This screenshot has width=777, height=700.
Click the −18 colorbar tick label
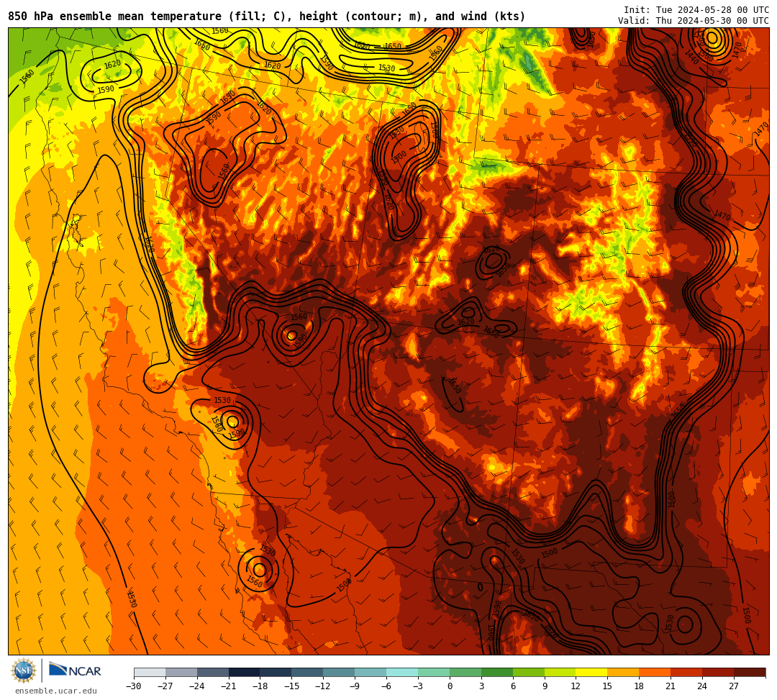[260, 686]
